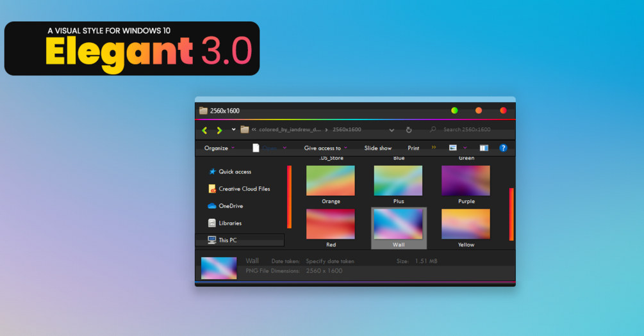Click the search magnifier icon

433,129
